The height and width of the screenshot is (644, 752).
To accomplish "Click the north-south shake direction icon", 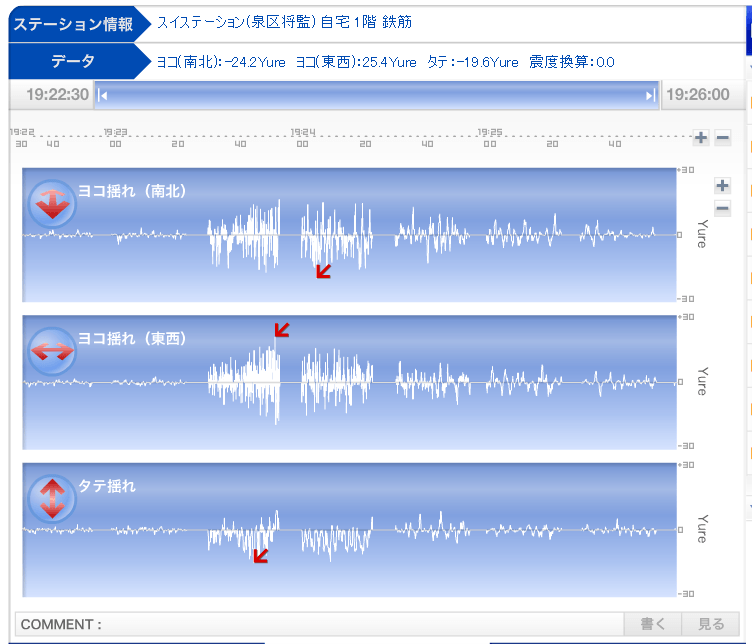I will [x=52, y=204].
